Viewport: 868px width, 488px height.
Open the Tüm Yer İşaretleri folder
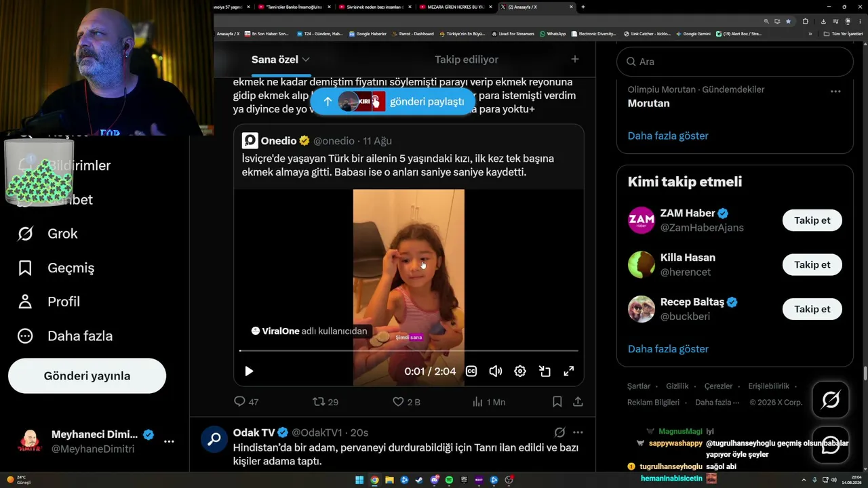[x=843, y=33]
